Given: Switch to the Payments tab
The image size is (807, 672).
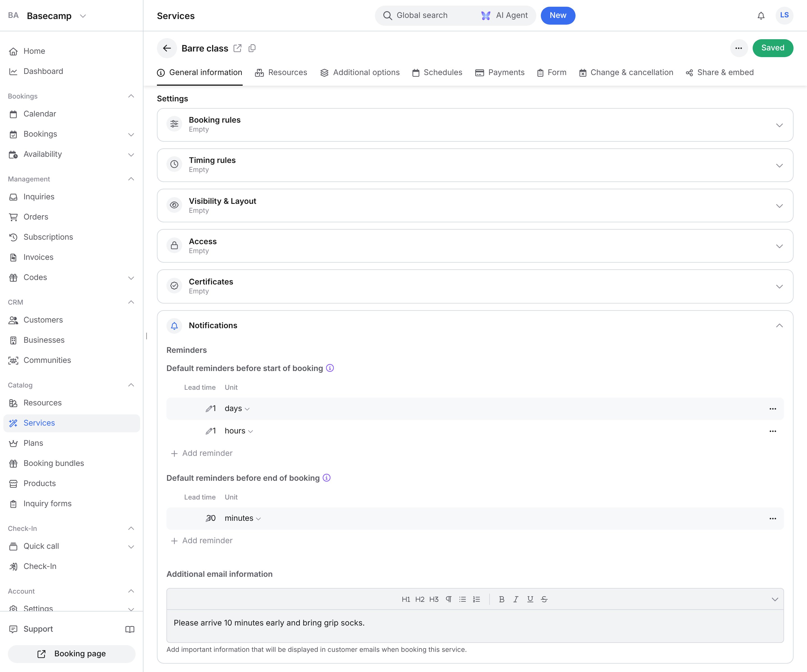Looking at the screenshot, I should pyautogui.click(x=500, y=73).
